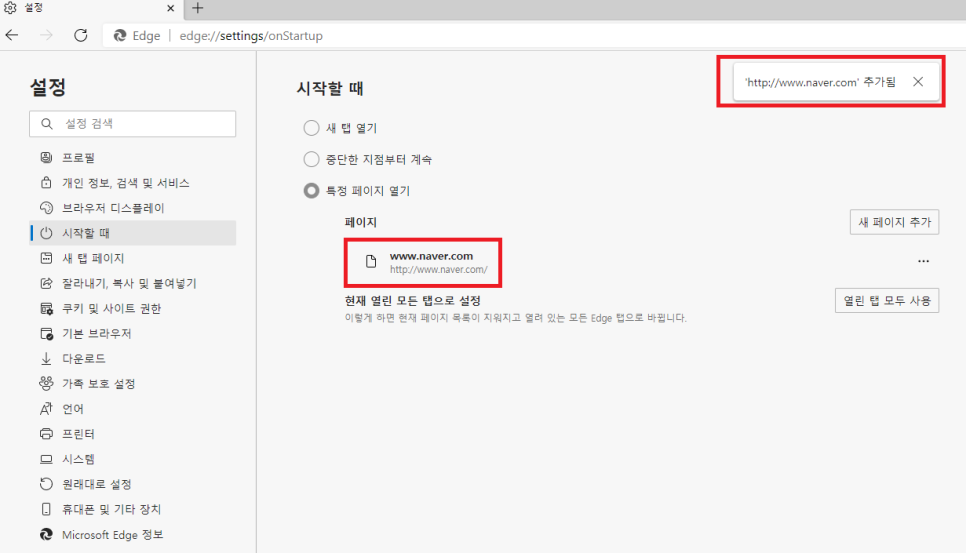Click the 시작할 때 page heading
The width and height of the screenshot is (966, 553).
(x=330, y=89)
